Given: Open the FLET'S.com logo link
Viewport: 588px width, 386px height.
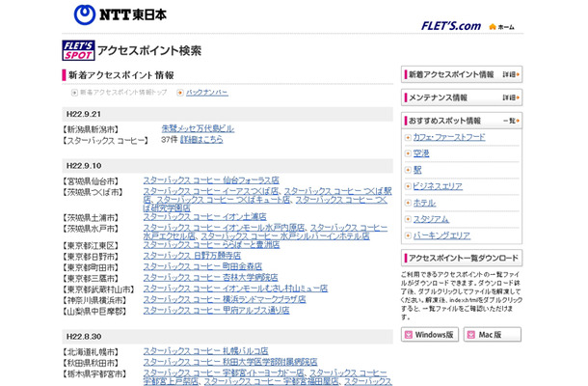Looking at the screenshot, I should [451, 26].
